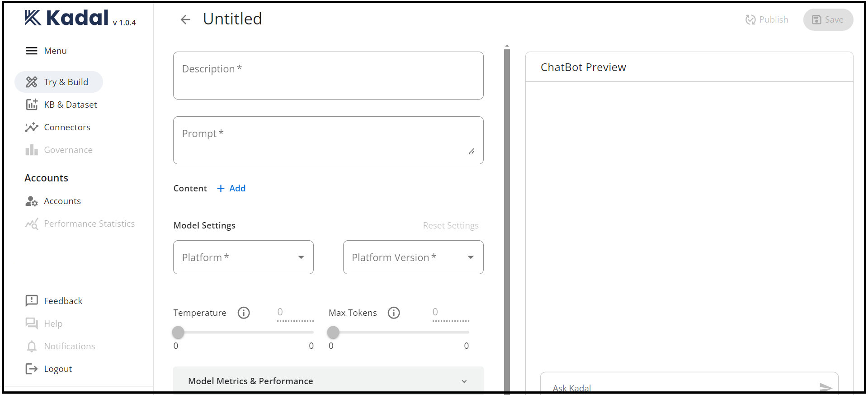Open Accounts in the sidebar
The height and width of the screenshot is (395, 868).
pos(62,201)
